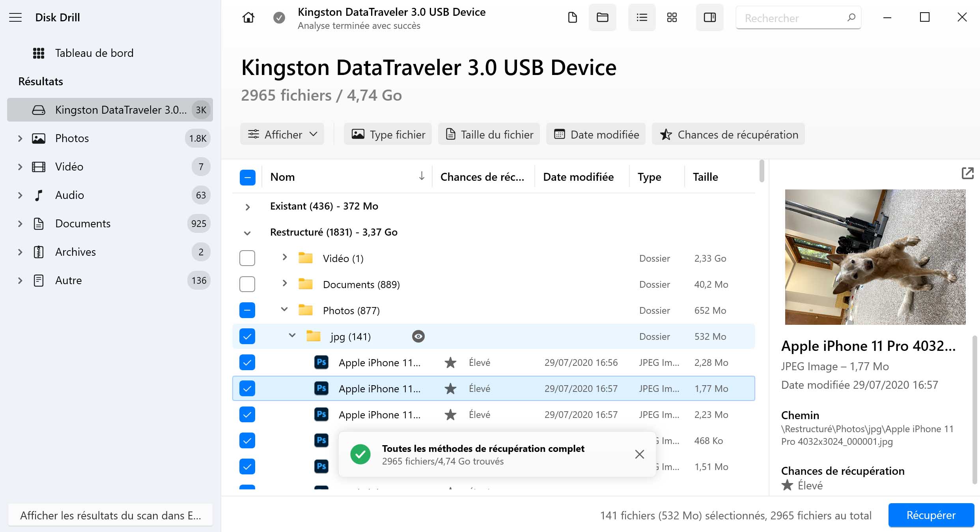
Task: Filter by Chances de récupération
Action: 728,135
